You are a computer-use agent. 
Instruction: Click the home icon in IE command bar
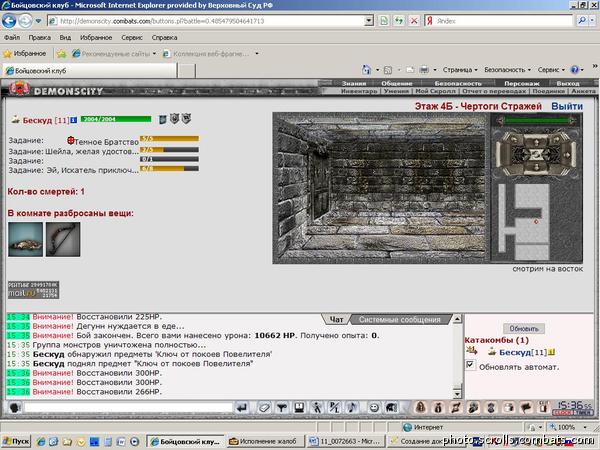point(366,70)
